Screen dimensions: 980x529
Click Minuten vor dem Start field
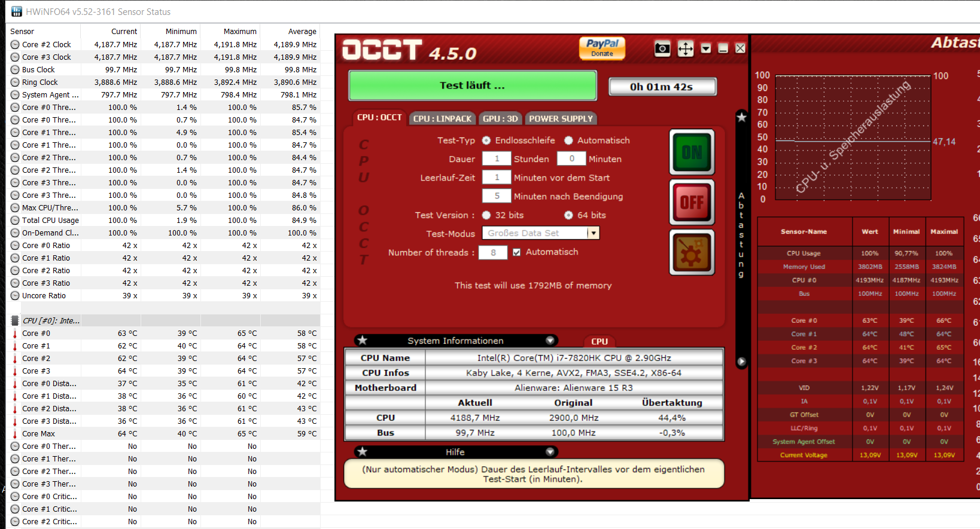497,178
